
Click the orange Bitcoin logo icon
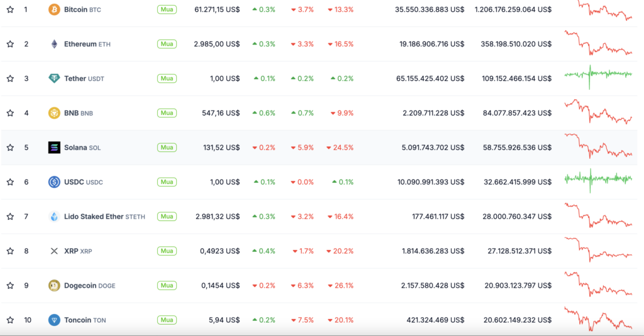click(x=54, y=9)
